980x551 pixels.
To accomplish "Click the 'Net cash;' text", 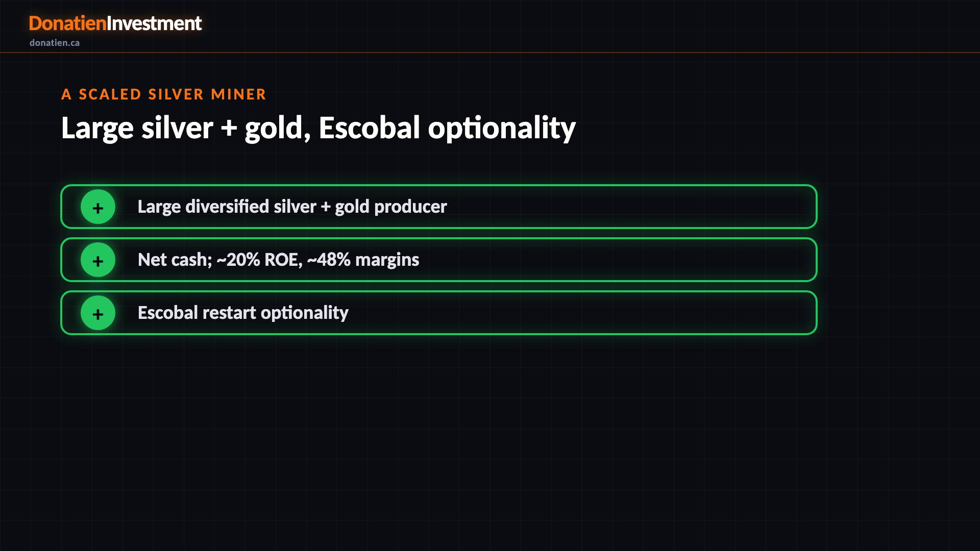I will click(x=175, y=260).
